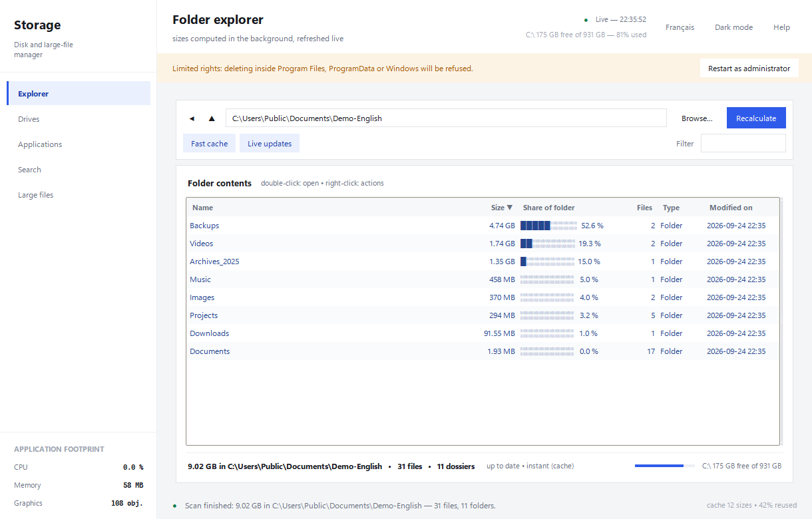Click the Backups 52.6 % share bar
The width and height of the screenshot is (812, 519).
548,226
